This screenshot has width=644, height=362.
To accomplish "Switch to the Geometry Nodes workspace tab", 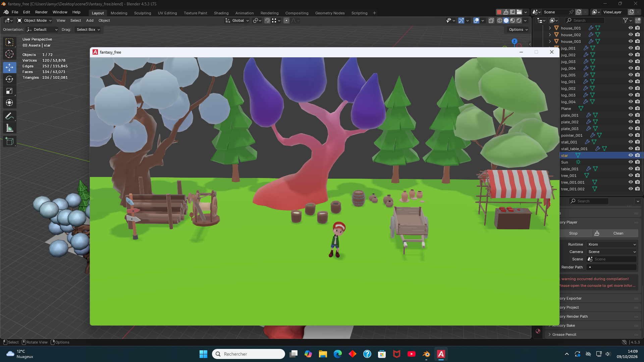I will [330, 13].
